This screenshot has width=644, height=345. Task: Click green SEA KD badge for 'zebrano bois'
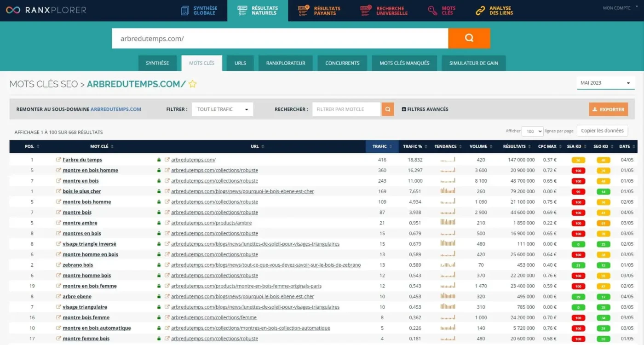pos(578,265)
